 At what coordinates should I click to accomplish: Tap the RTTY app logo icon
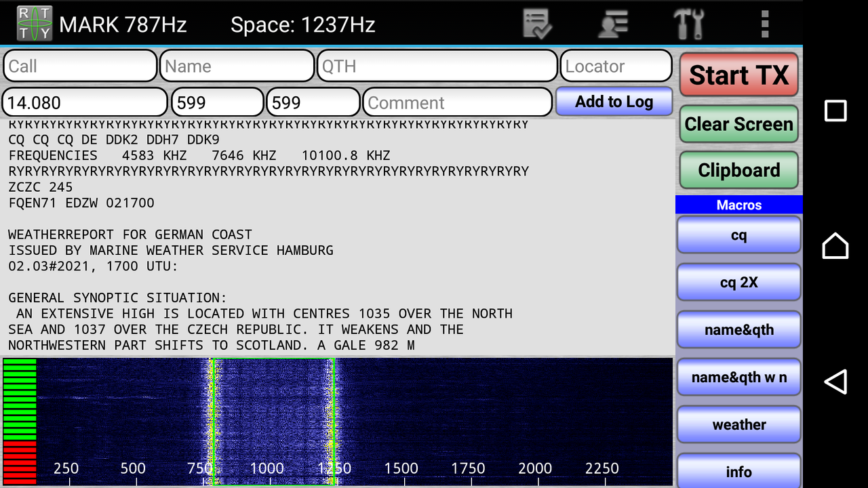click(x=34, y=24)
